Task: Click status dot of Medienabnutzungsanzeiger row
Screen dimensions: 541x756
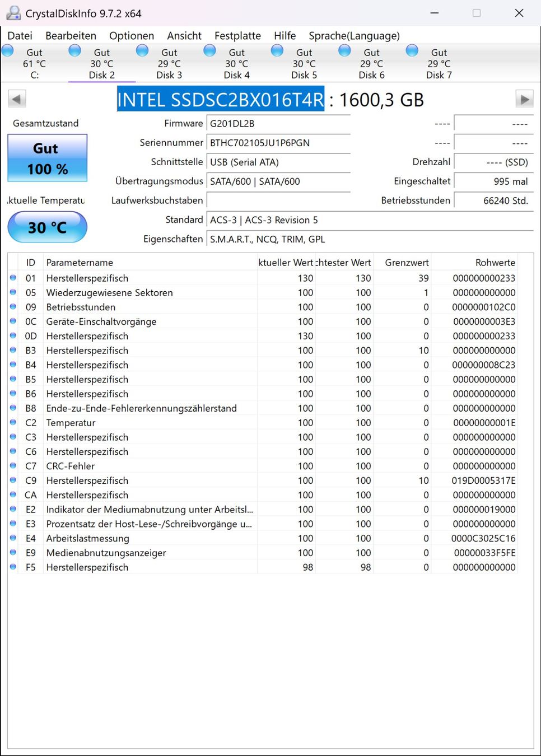Action: (x=13, y=552)
